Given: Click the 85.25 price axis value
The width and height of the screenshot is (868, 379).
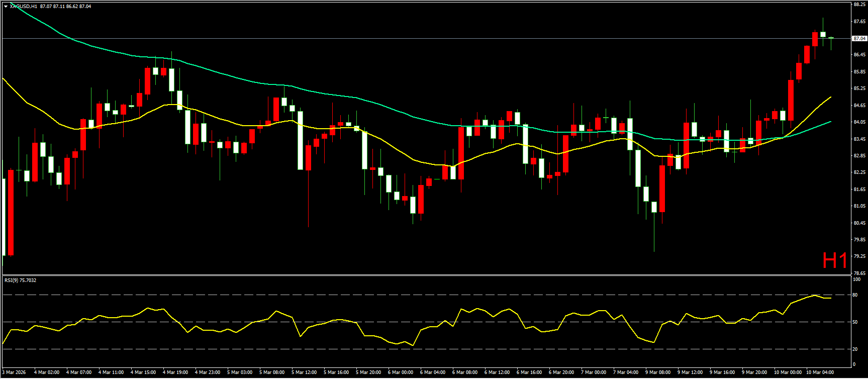Looking at the screenshot, I should pyautogui.click(x=859, y=88).
